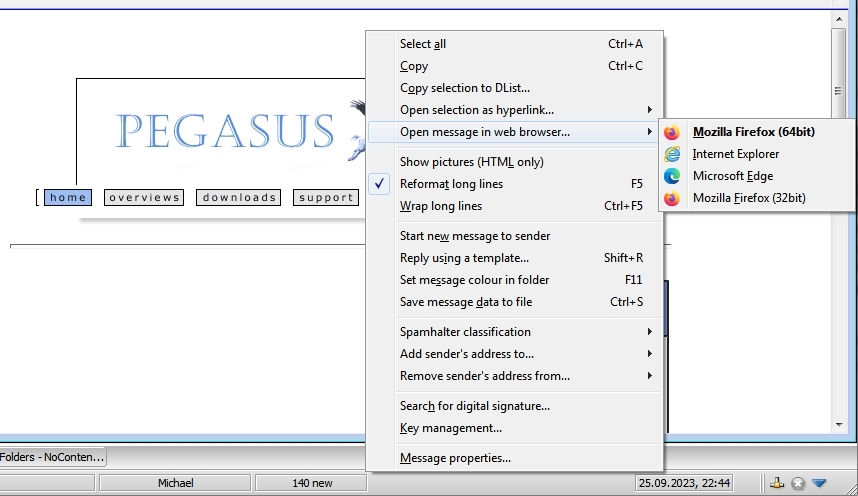Enable Show pictures (HTML only)
858x496 pixels.
471,162
